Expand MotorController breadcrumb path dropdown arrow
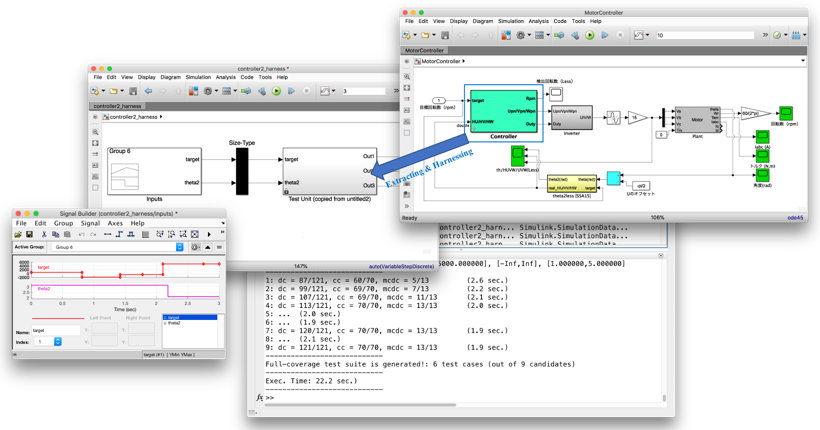820x430 pixels. coord(803,61)
